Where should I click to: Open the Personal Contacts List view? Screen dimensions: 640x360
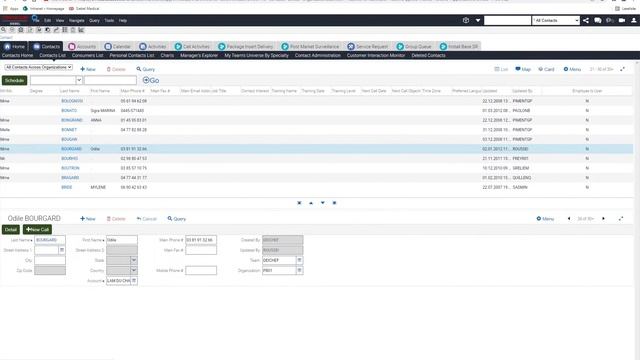(x=132, y=56)
